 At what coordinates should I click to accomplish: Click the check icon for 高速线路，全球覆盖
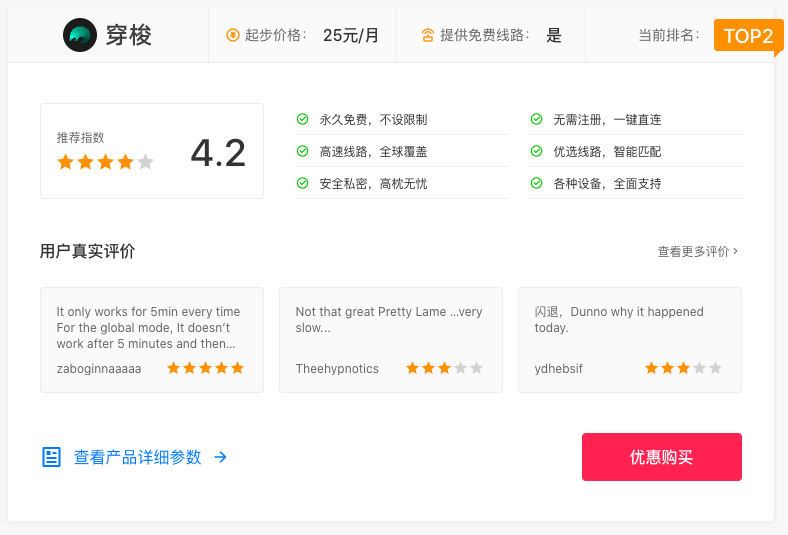[303, 151]
